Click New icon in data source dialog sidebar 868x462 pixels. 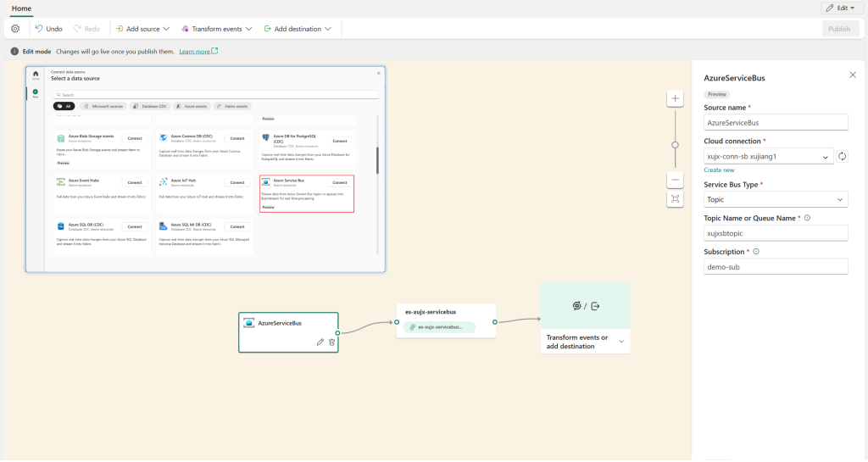pos(36,93)
